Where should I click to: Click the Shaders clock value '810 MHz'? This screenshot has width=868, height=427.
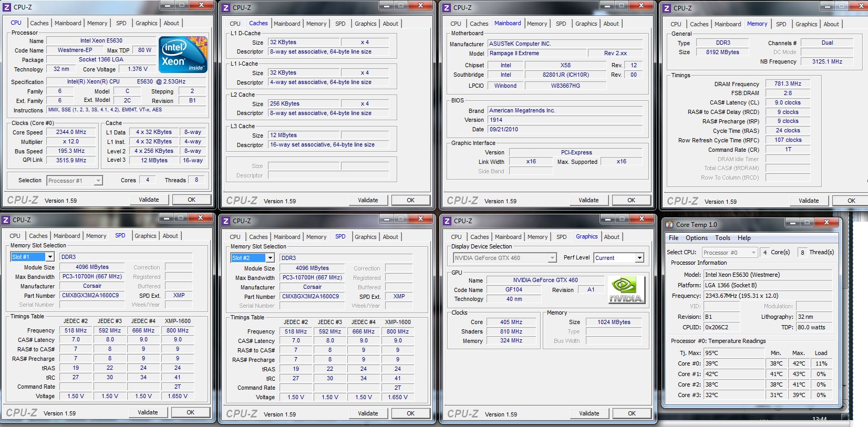[x=511, y=331]
